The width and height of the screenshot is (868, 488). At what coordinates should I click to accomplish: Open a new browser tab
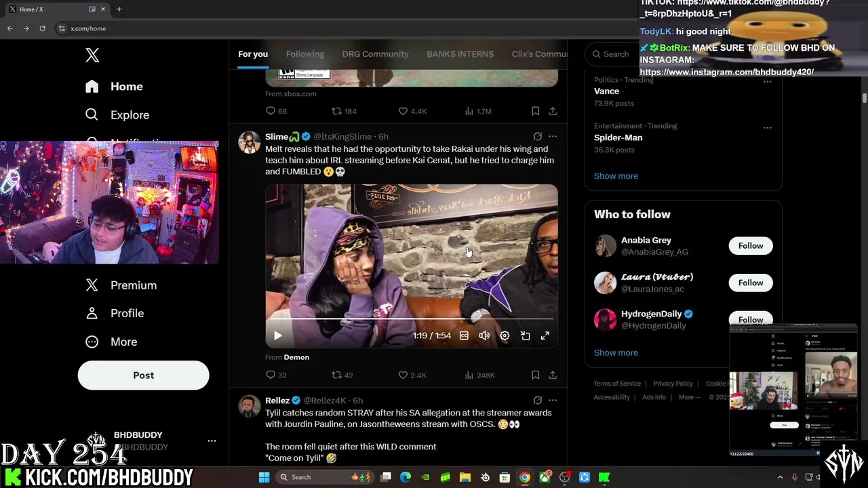click(x=119, y=9)
